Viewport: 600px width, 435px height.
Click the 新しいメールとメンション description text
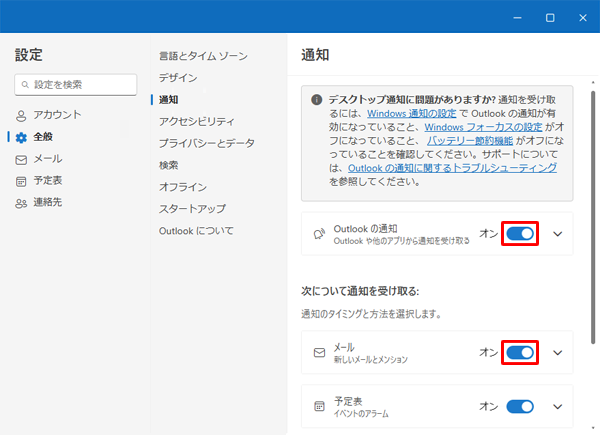click(371, 360)
